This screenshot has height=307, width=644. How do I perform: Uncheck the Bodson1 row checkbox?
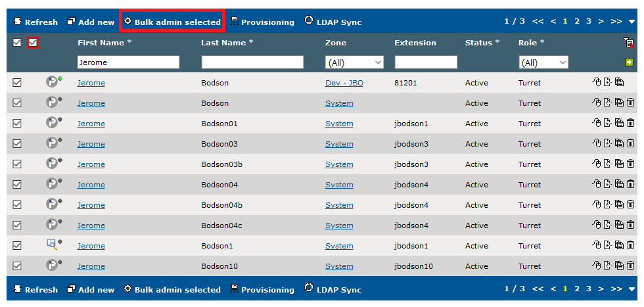click(x=17, y=246)
